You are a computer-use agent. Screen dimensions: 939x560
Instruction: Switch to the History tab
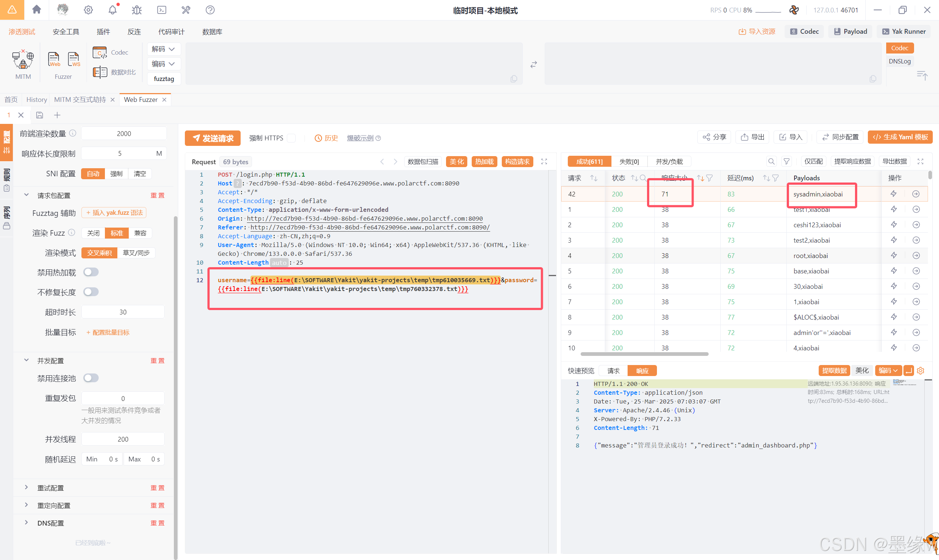[x=37, y=100]
